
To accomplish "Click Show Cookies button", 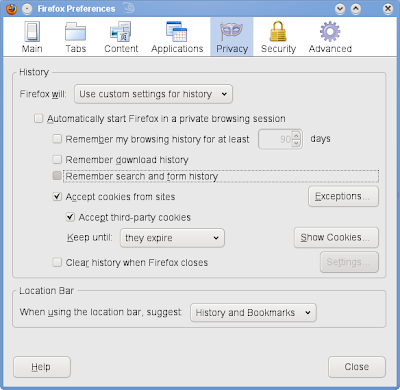I will coord(336,238).
